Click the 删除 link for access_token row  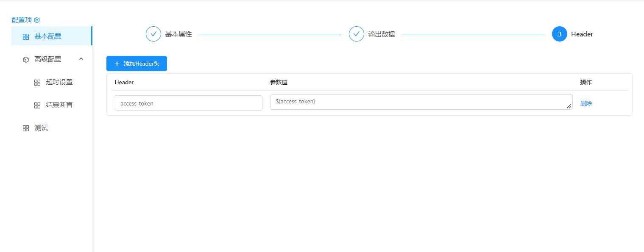tap(586, 103)
